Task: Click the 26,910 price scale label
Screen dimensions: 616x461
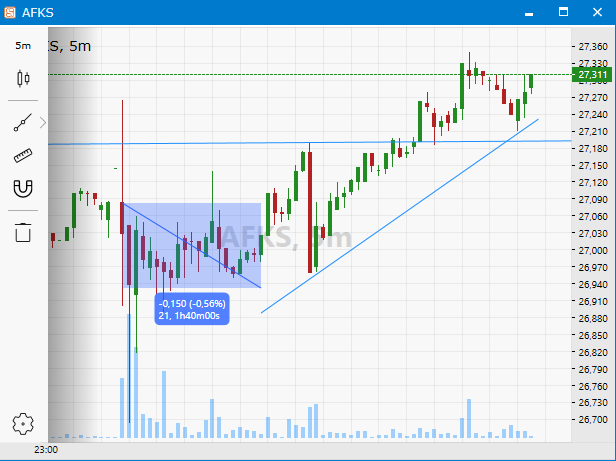Action: [593, 301]
